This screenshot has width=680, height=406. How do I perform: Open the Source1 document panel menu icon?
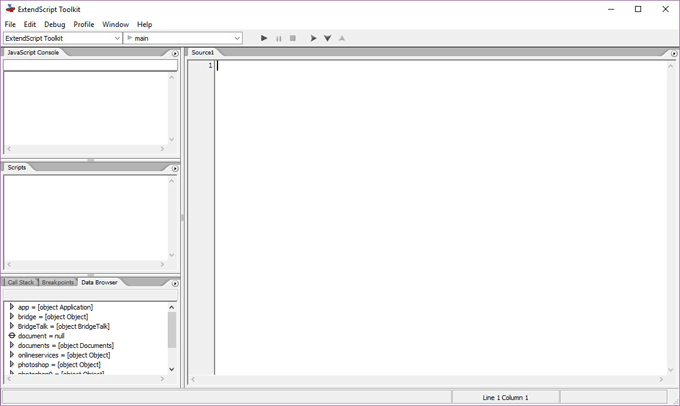click(672, 53)
